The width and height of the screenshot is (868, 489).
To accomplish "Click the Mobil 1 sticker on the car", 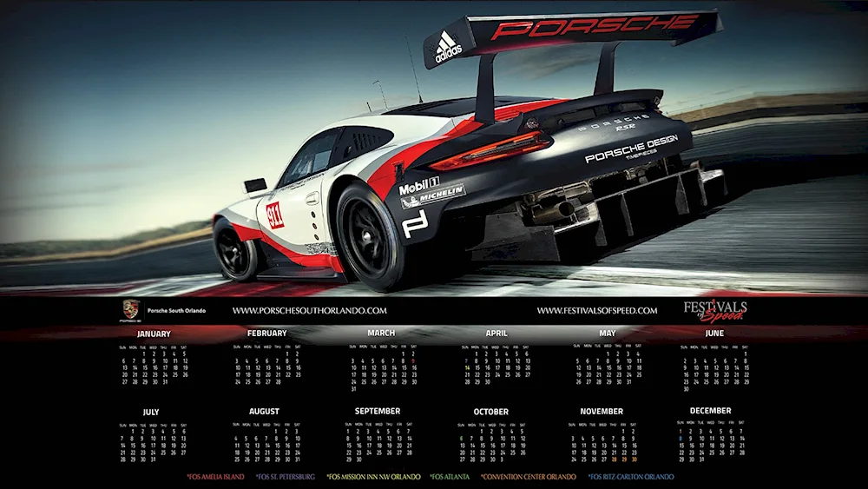I will (418, 187).
